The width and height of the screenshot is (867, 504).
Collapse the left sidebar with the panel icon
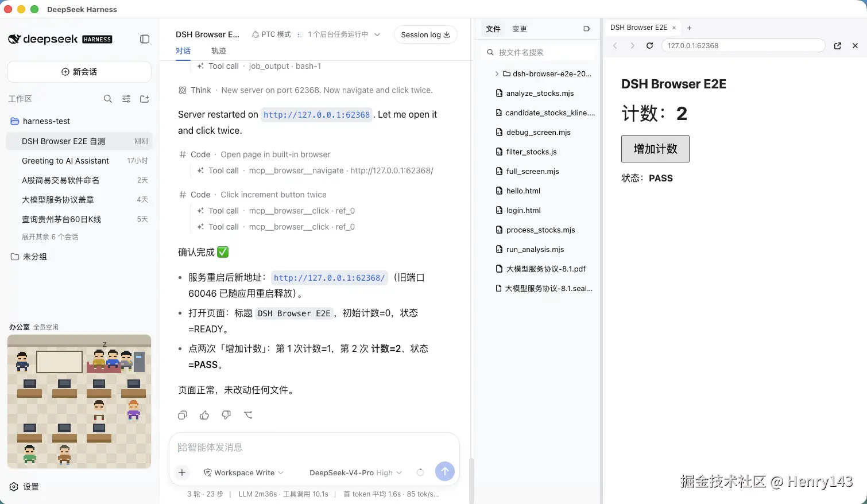pos(145,39)
